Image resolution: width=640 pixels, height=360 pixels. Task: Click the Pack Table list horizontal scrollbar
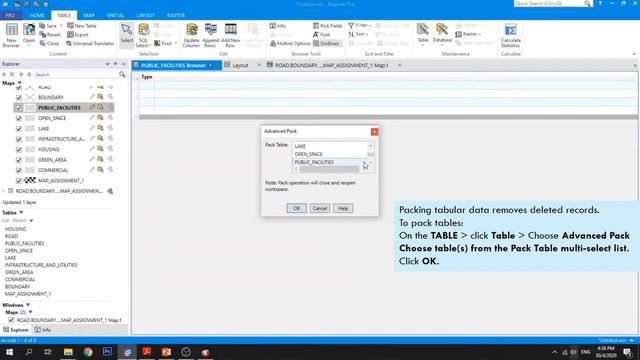pyautogui.click(x=329, y=169)
